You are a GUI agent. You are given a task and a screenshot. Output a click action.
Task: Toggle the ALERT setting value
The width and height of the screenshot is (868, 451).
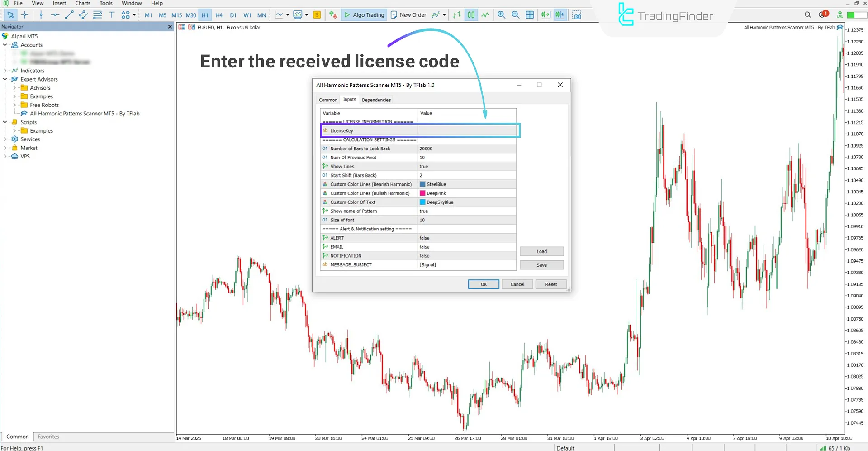pyautogui.click(x=466, y=238)
